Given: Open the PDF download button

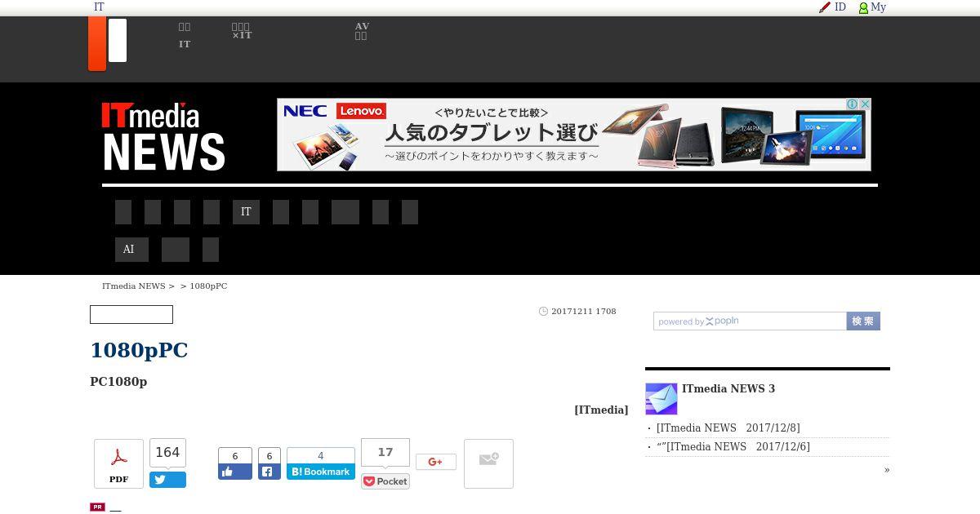Looking at the screenshot, I should (118, 463).
